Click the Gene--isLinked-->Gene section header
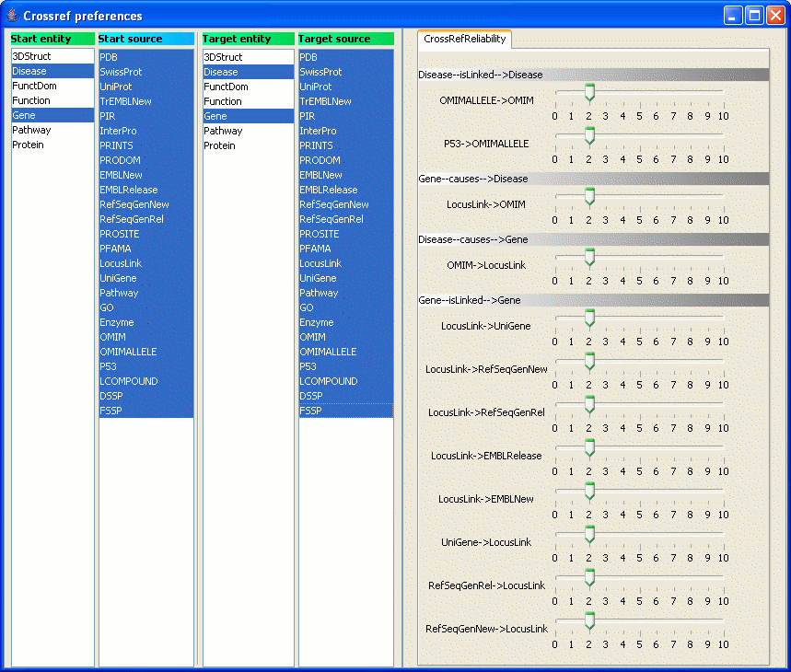The image size is (791, 672). point(593,300)
